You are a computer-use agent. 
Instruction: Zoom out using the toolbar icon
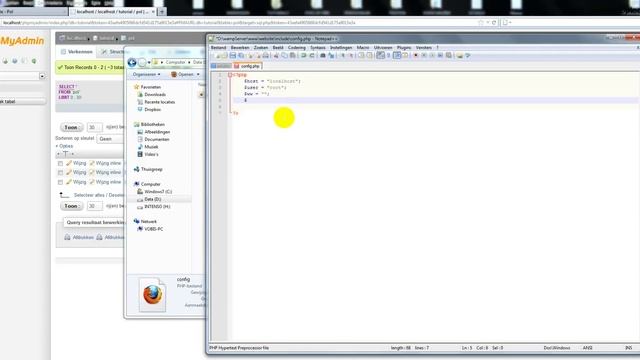[351, 55]
